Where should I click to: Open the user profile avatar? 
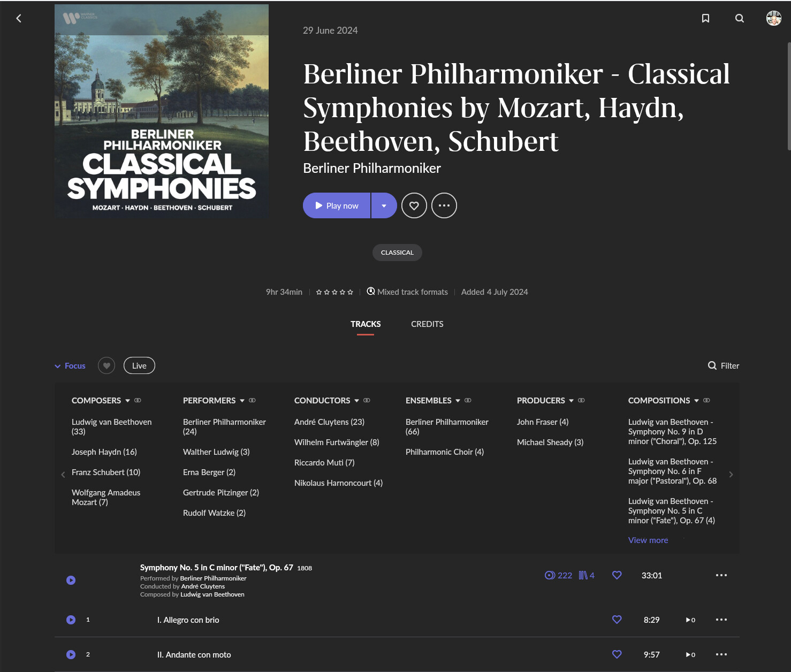(x=773, y=18)
